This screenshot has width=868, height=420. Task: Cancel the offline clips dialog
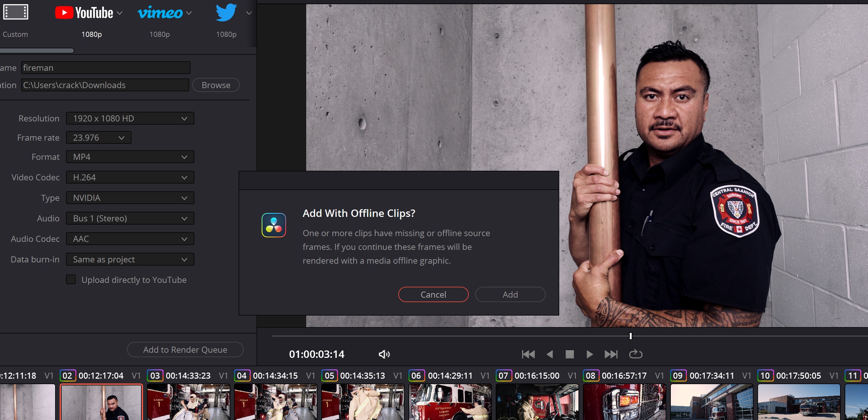point(433,294)
